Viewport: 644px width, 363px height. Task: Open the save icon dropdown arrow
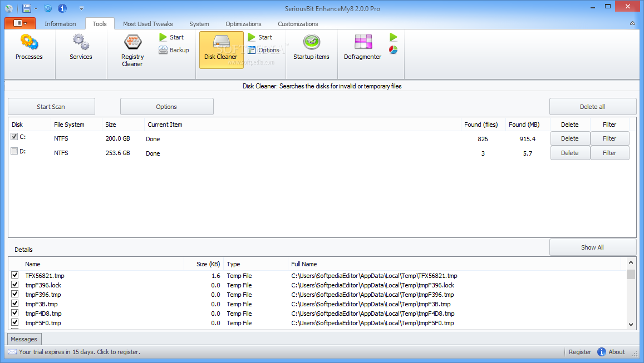click(36, 8)
